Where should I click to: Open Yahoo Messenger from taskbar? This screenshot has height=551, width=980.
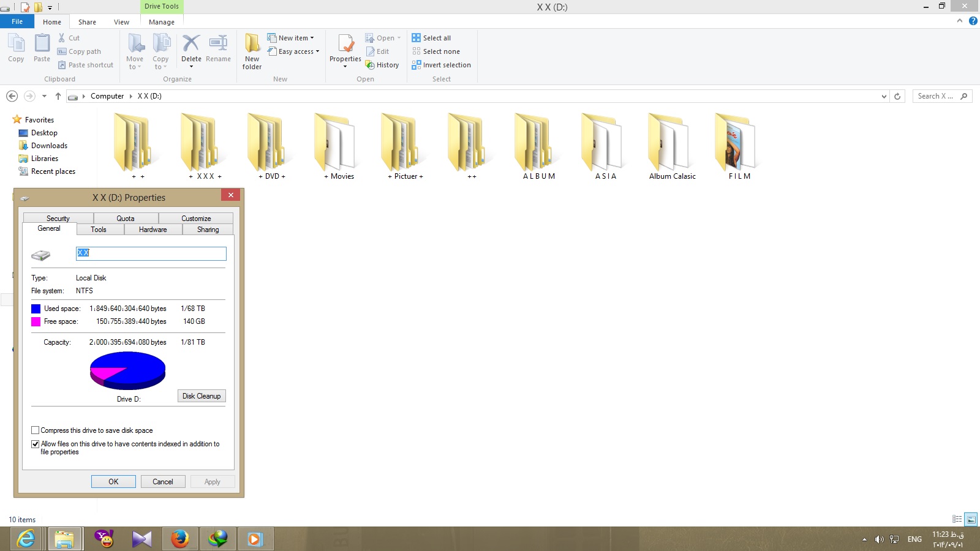(x=105, y=539)
